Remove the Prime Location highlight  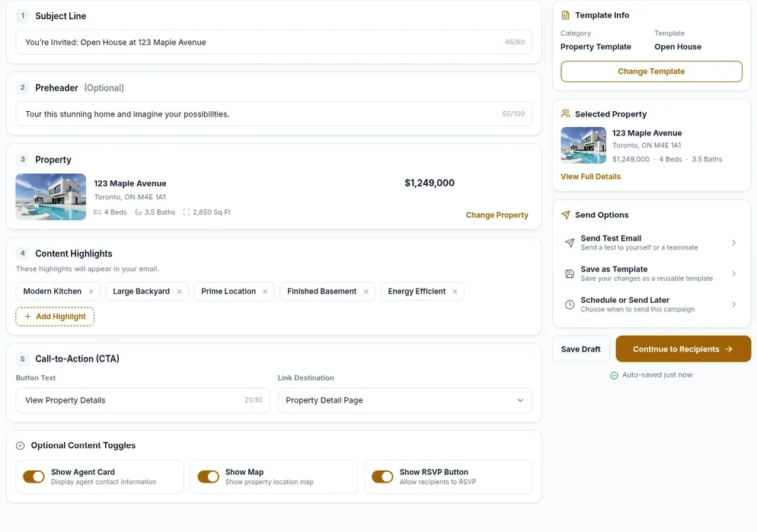[265, 291]
